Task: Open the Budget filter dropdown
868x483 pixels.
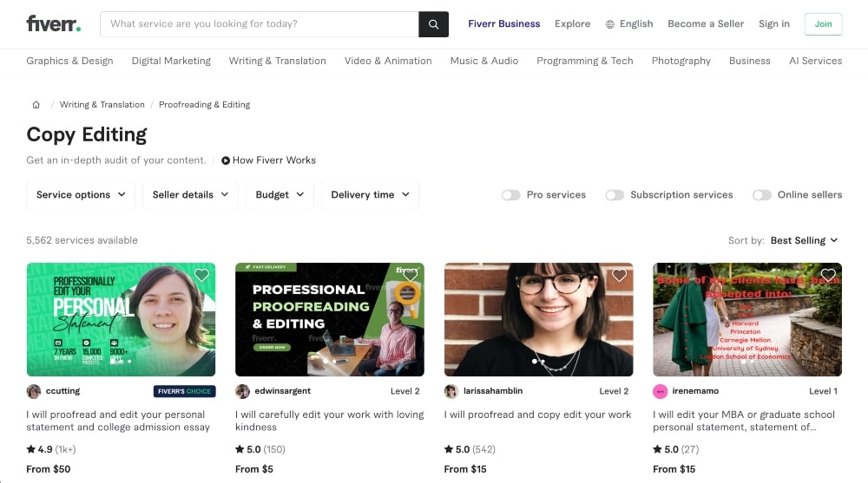Action: (x=279, y=195)
